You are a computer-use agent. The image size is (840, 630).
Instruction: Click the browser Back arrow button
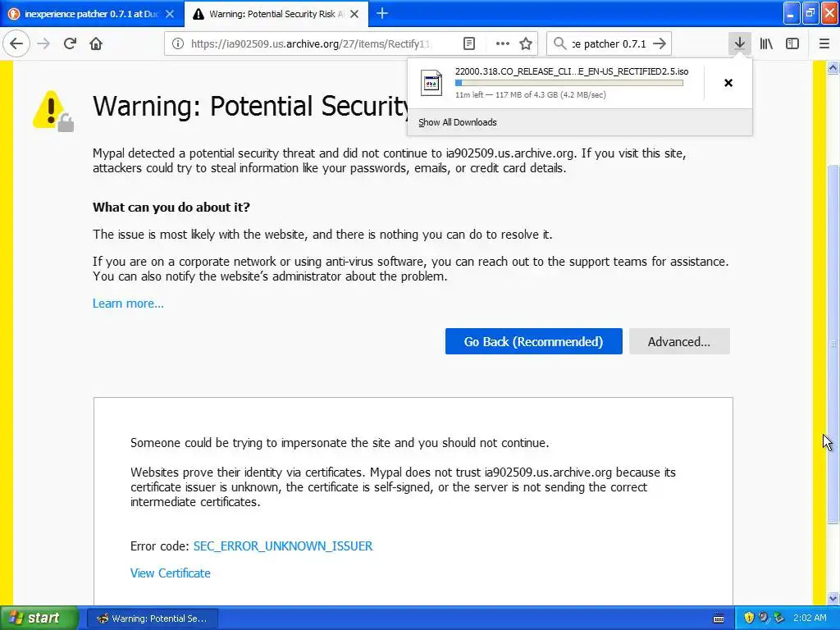tap(16, 43)
